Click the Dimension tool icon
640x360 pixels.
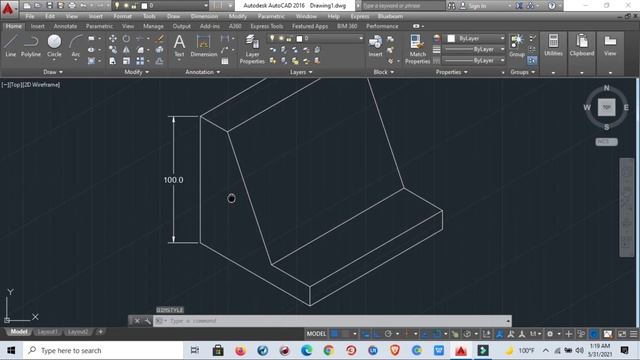pos(203,45)
